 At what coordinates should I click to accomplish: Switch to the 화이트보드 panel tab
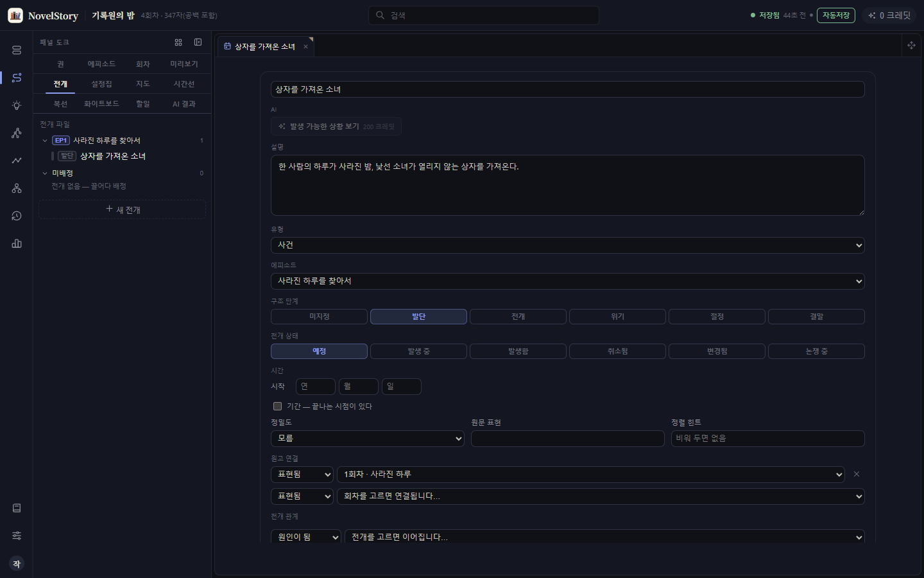coord(101,104)
